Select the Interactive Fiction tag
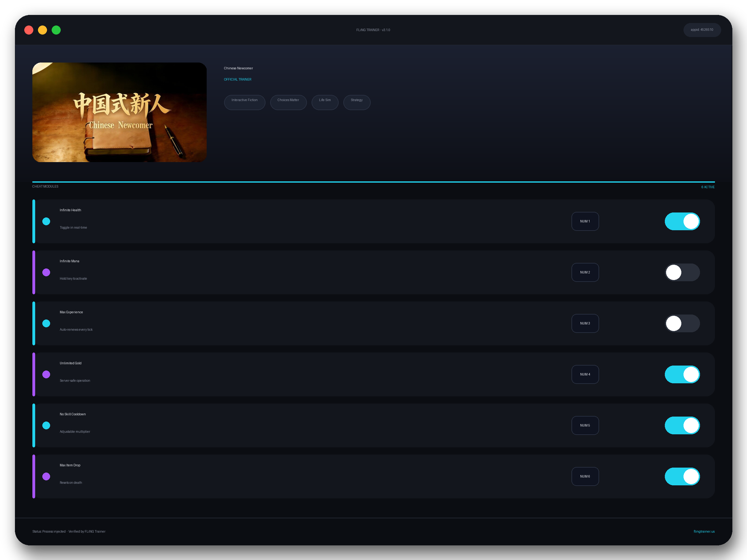The width and height of the screenshot is (747, 560). click(245, 102)
